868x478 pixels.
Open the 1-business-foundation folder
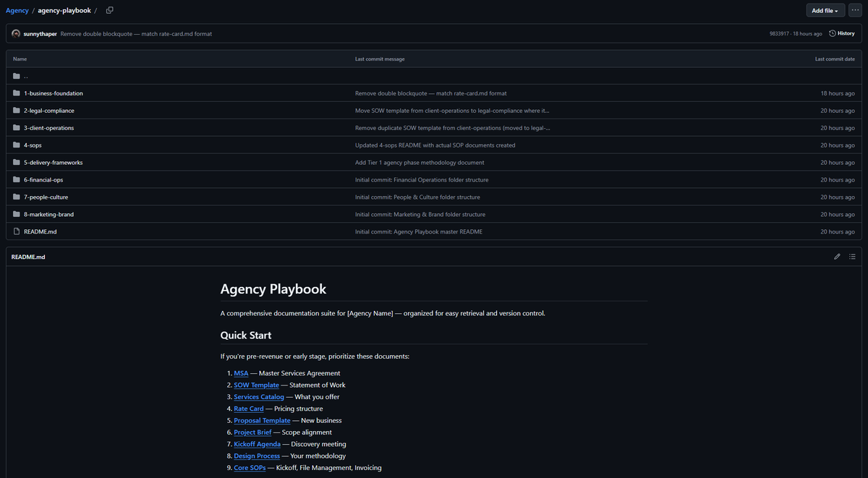pyautogui.click(x=54, y=93)
